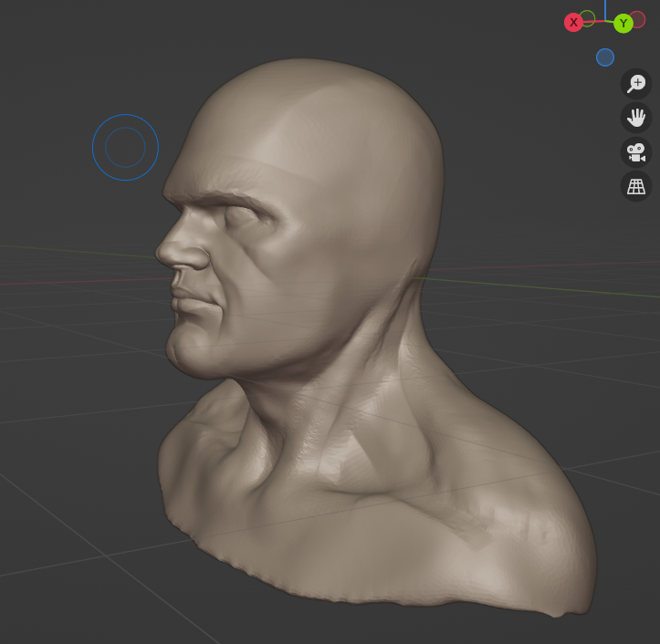Toggle perspective/orthographic grid button
Screen dimensions: 660x644
point(636,186)
